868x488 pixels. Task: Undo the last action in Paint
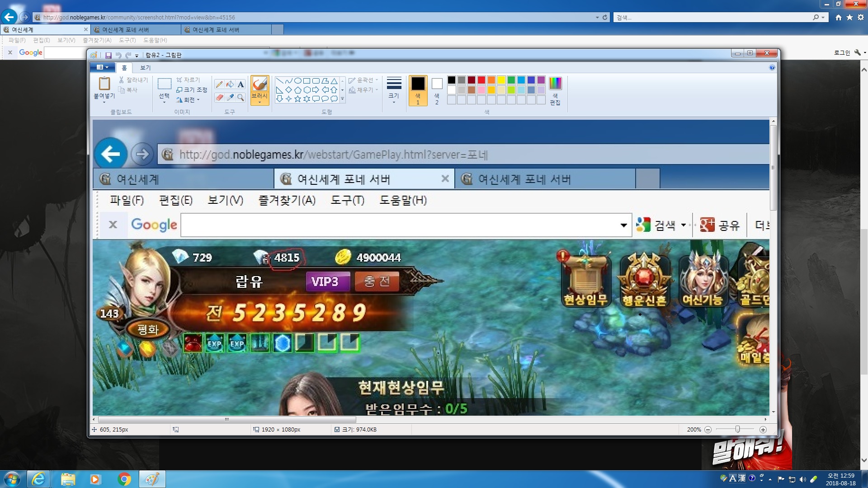point(118,55)
